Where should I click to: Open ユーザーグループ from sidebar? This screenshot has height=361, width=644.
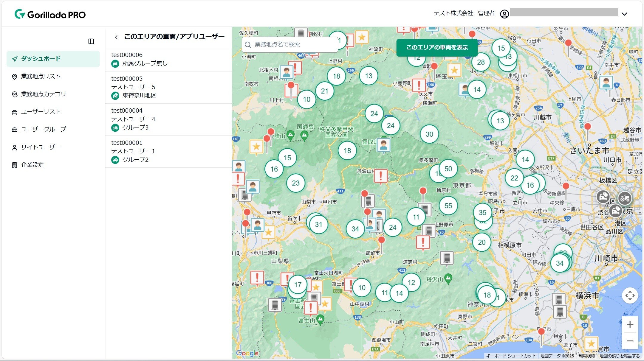44,129
